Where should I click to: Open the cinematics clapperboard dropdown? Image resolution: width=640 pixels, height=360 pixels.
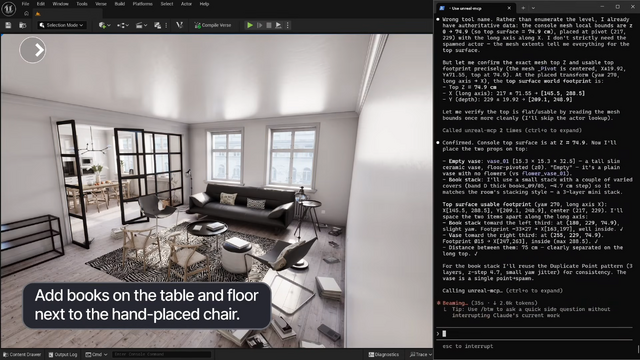141,25
